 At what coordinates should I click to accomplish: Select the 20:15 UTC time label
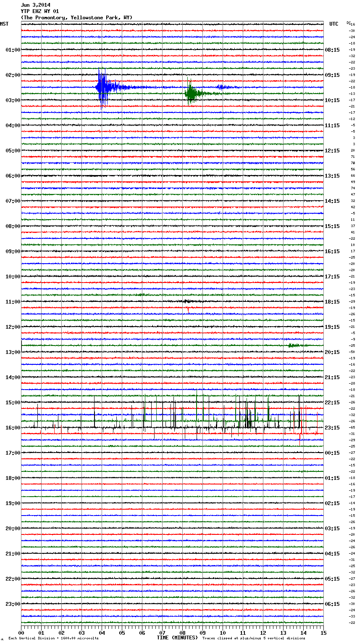(332, 352)
